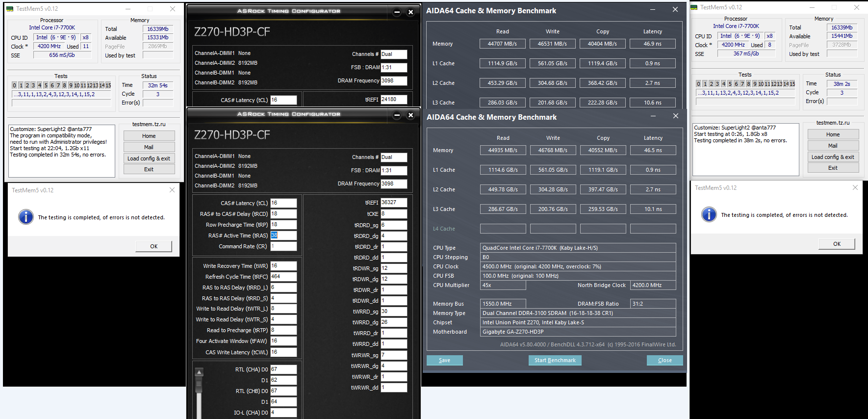The height and width of the screenshot is (419, 868).
Task: Click Exit in the TestMem5 window showing 38m 2s
Action: point(833,168)
